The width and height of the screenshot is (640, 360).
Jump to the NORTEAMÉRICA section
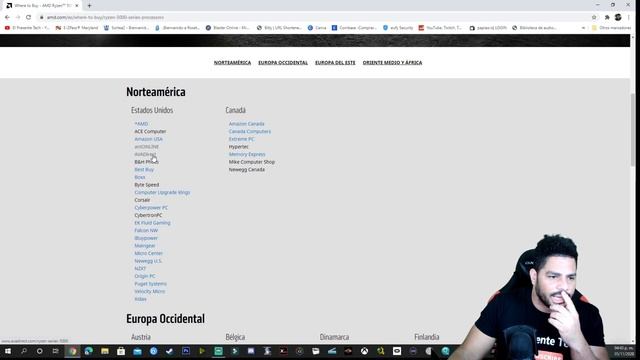(x=232, y=62)
